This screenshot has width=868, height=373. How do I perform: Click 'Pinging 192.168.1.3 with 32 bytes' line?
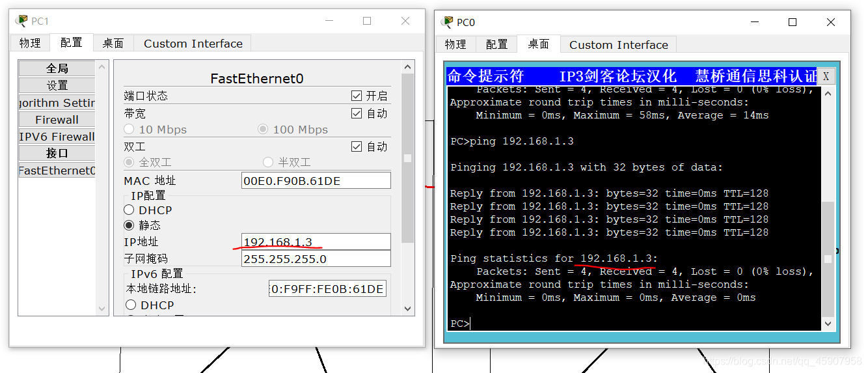pos(586,167)
